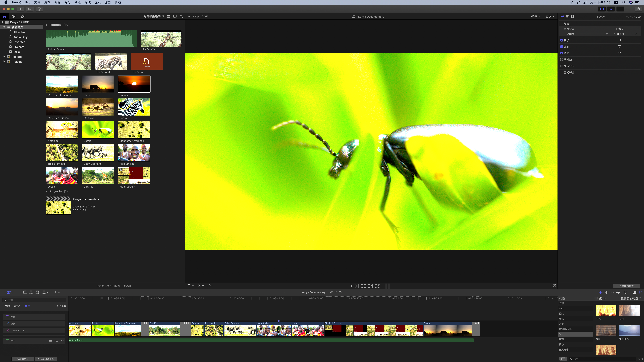This screenshot has width=644, height=362.
Task: Open the 隐藏被拒绝的 filter dropdown
Action: (x=154, y=16)
